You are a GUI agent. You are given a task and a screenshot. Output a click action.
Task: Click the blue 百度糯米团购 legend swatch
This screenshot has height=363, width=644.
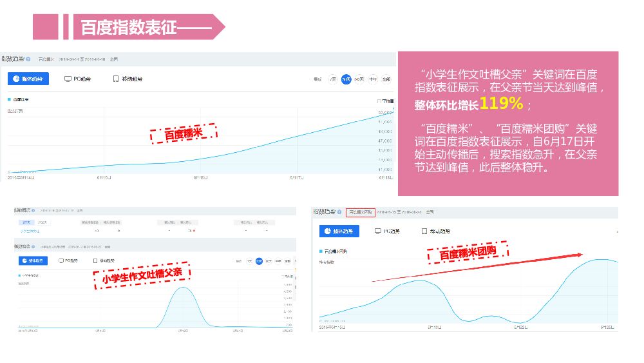click(x=321, y=251)
